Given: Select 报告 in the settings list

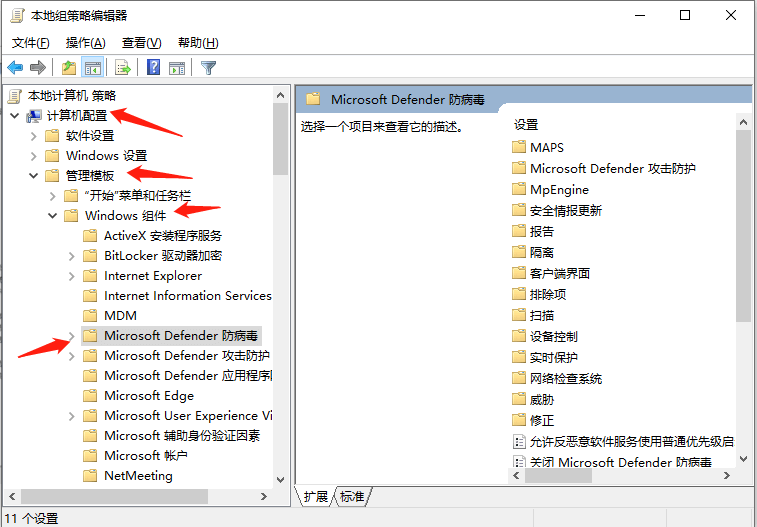Looking at the screenshot, I should coord(542,231).
